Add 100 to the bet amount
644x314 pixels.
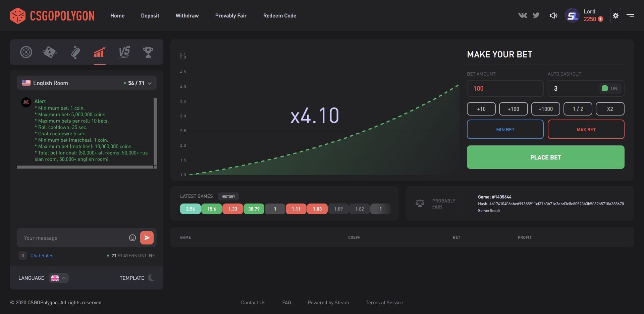513,109
